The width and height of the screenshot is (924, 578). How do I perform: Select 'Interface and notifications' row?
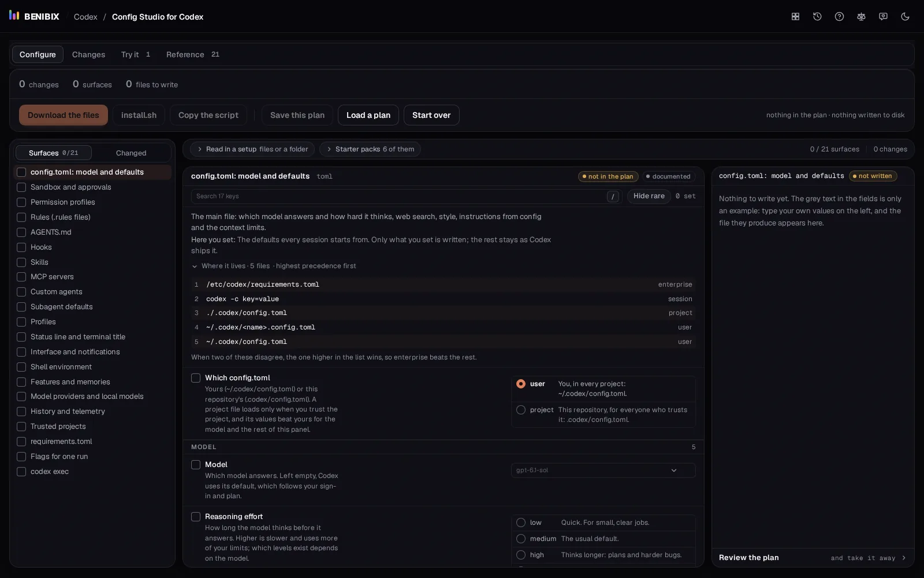[92, 352]
